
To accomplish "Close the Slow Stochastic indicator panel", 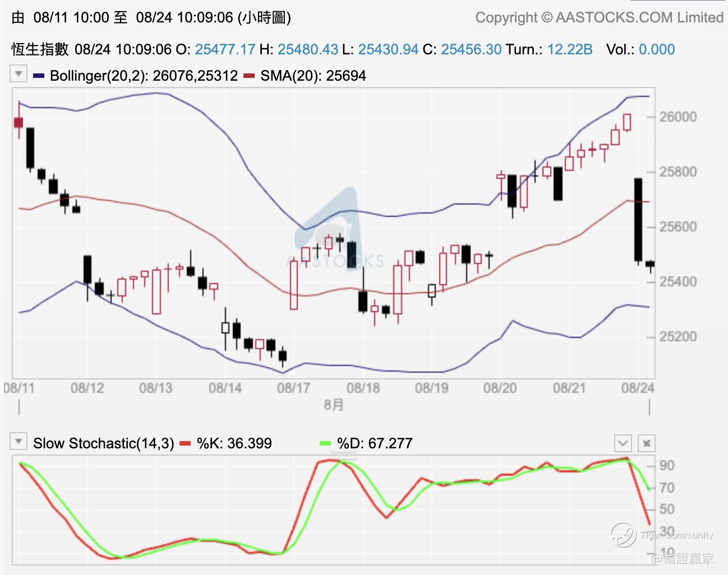I will click(x=647, y=443).
